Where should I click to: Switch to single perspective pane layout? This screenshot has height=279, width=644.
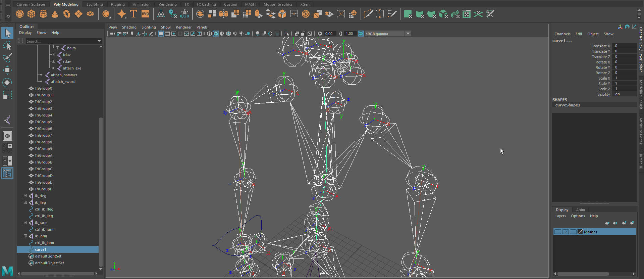pyautogui.click(x=7, y=136)
